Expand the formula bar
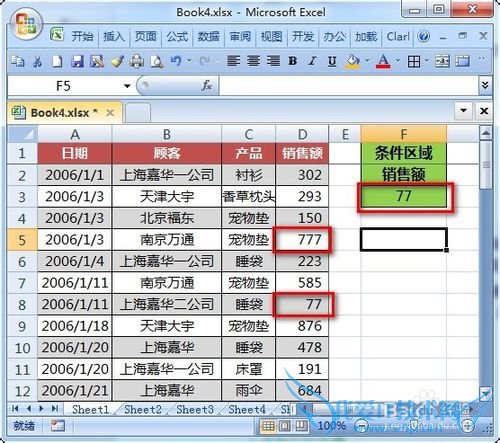The height and width of the screenshot is (443, 500). pyautogui.click(x=485, y=86)
